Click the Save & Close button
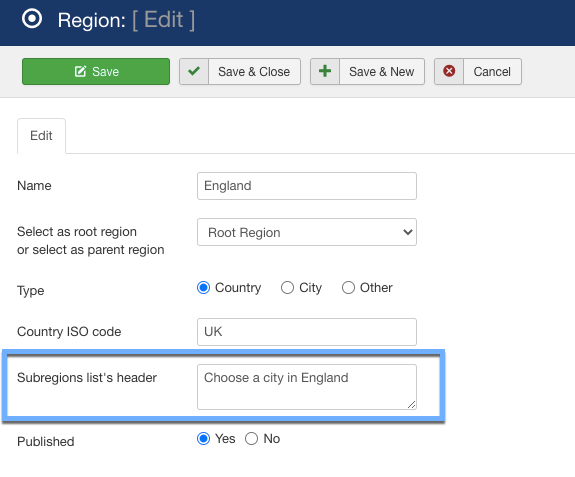Screen dimensions: 575x477 pos(240,71)
